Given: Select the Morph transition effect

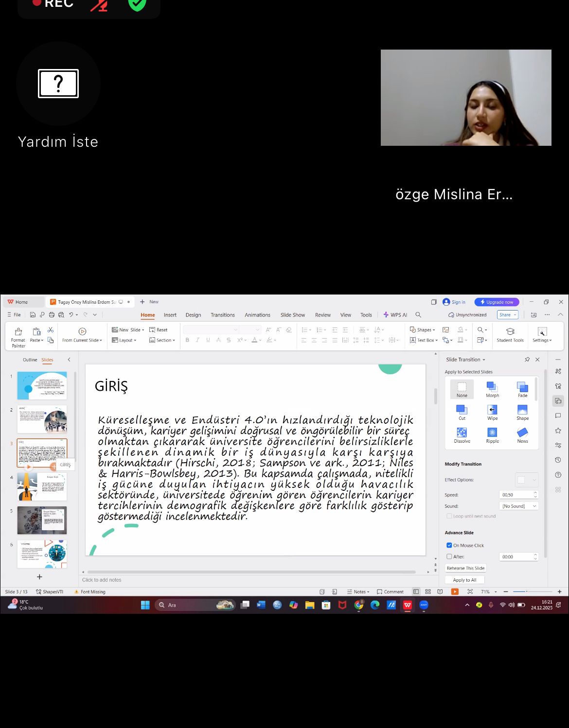Looking at the screenshot, I should pyautogui.click(x=492, y=387).
